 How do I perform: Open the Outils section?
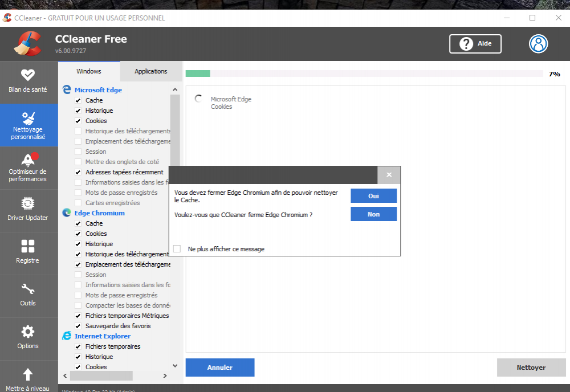point(28,296)
